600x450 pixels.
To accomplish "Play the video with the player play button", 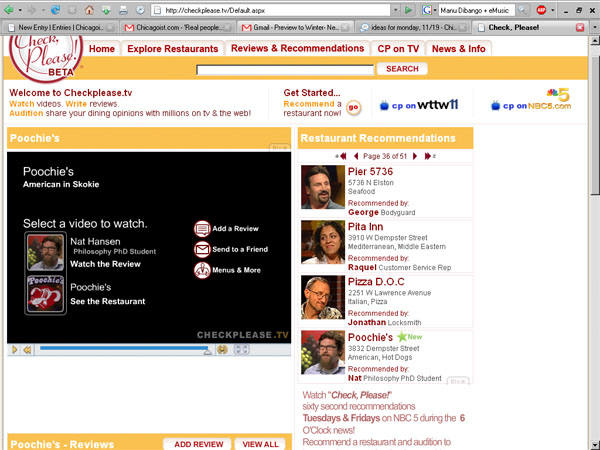I will pos(15,349).
